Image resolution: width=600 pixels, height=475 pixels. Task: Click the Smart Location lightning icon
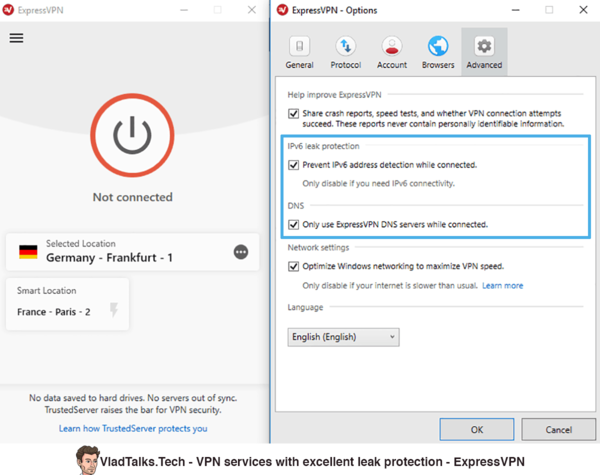coord(114,310)
